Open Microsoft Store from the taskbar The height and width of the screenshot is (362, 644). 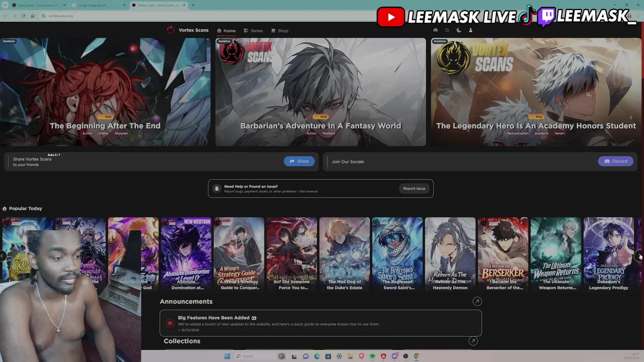[x=328, y=356]
